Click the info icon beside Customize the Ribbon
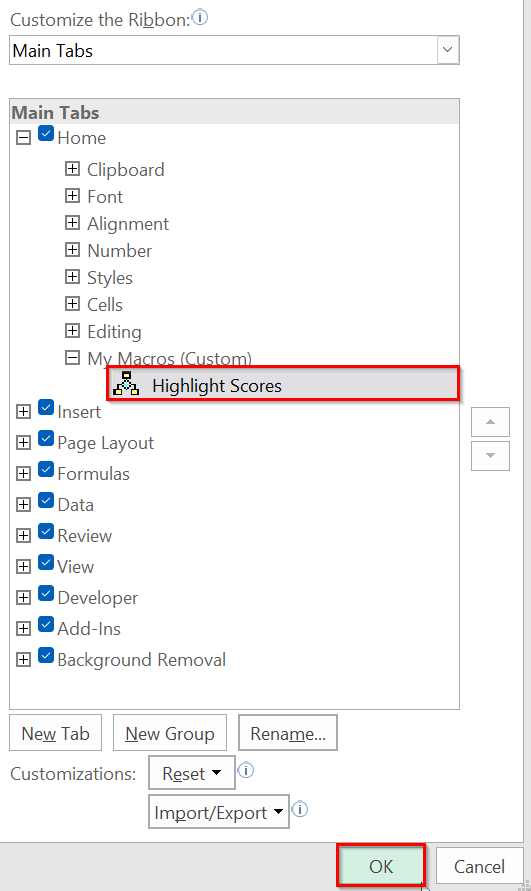531x891 pixels. [x=200, y=18]
